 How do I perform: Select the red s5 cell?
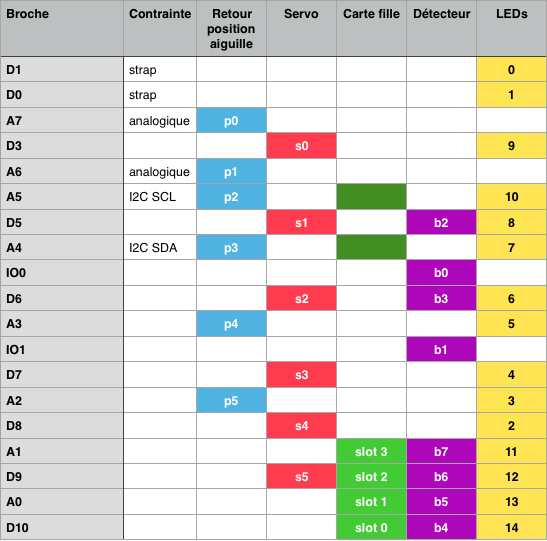(301, 476)
